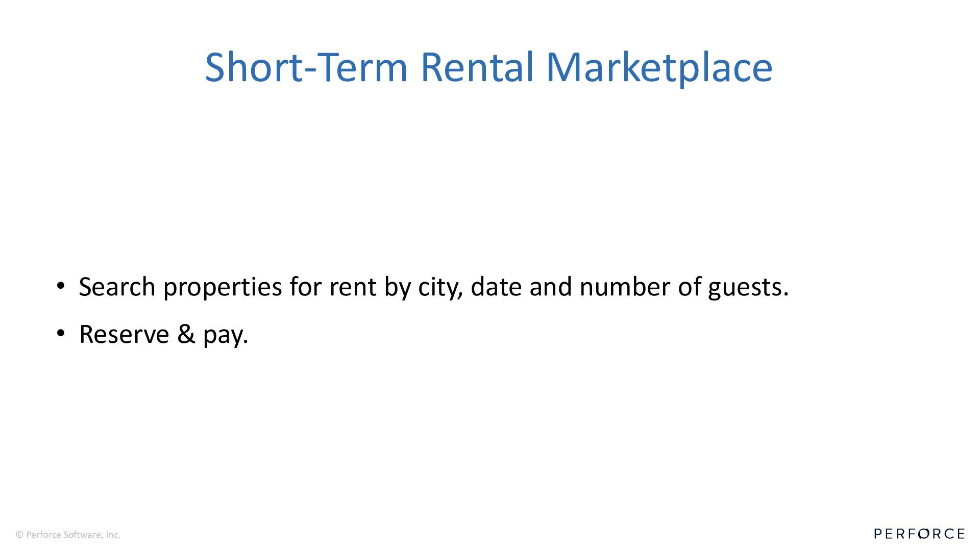
Task: Click the word 'Reserve' in the second bullet
Action: point(124,334)
